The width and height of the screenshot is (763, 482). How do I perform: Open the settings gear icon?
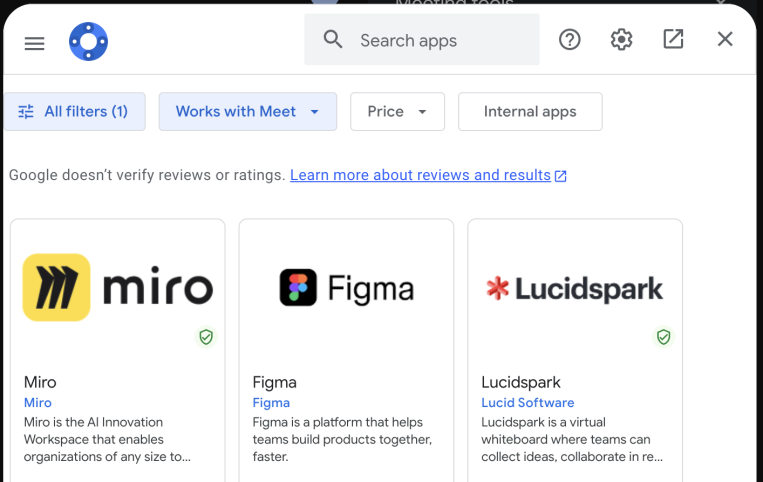(621, 39)
